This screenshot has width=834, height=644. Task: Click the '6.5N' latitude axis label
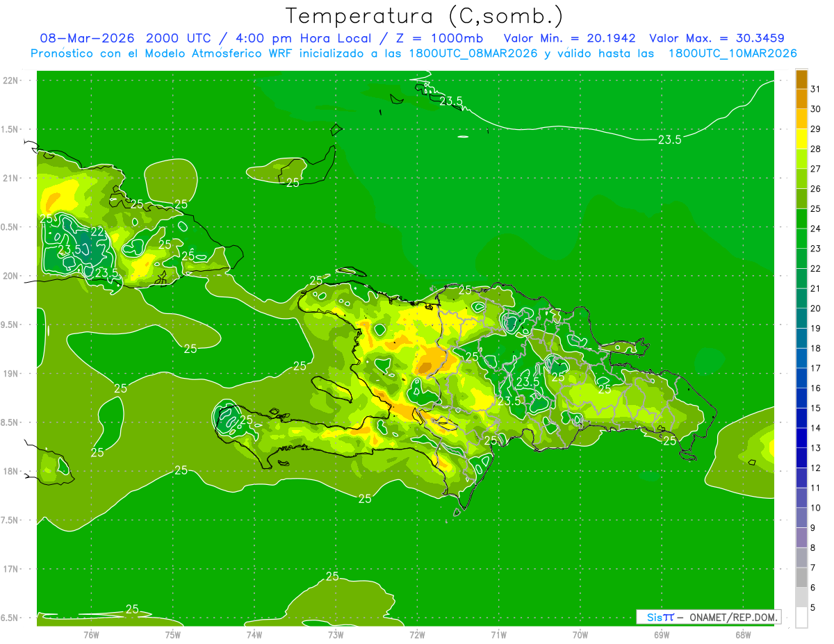pos(10,618)
